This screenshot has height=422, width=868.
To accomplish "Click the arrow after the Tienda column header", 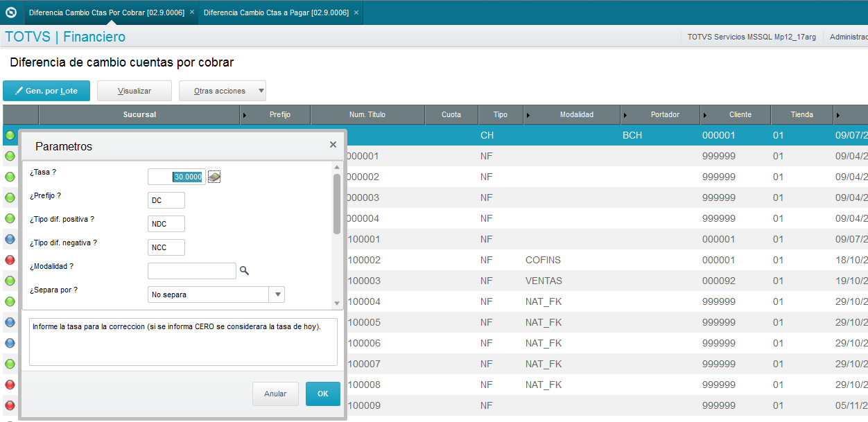I will point(838,115).
